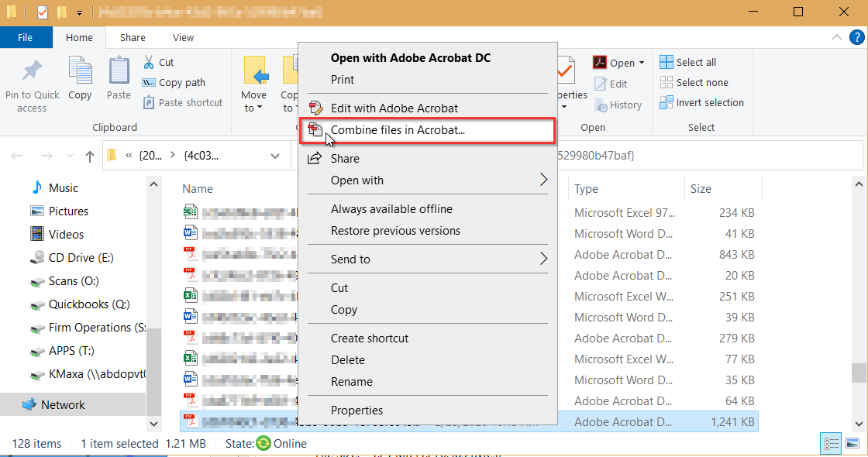The height and width of the screenshot is (457, 868).
Task: Expand the Open with submenu in the context menu
Action: [543, 180]
